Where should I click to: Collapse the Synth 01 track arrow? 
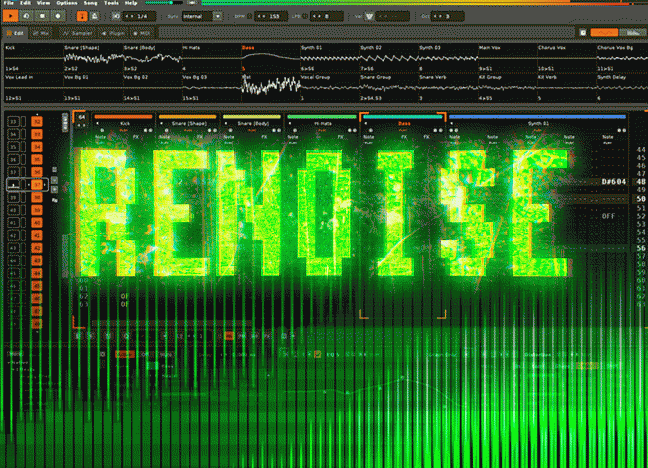pos(452,124)
